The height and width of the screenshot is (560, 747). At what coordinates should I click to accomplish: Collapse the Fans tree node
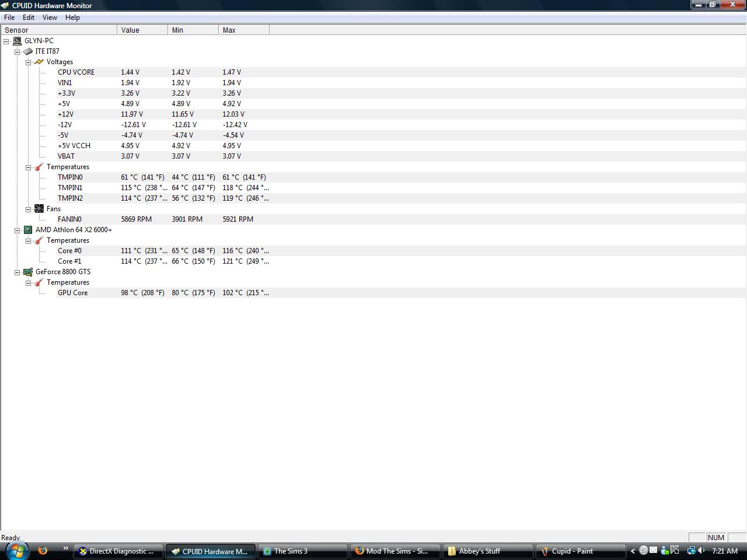[28, 209]
